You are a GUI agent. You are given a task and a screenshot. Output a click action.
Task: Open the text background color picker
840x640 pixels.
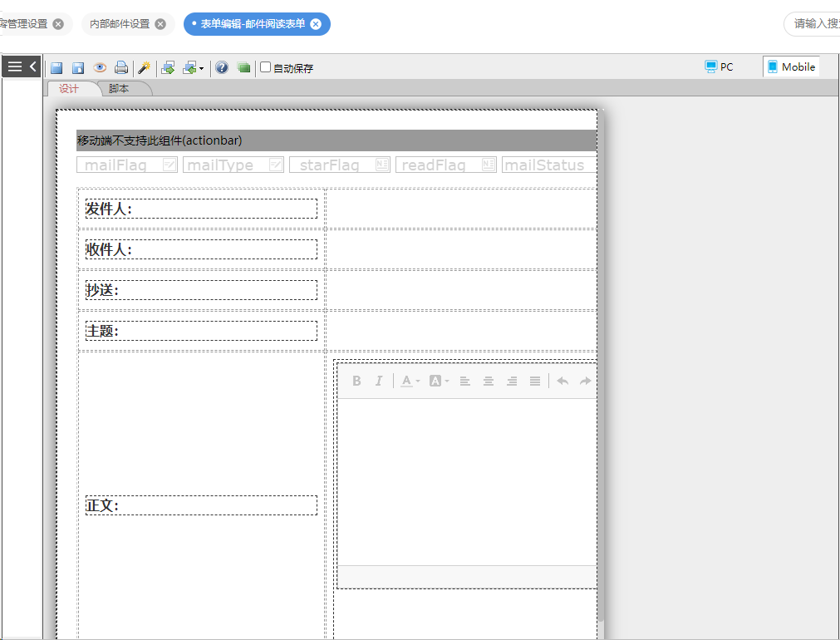[440, 381]
